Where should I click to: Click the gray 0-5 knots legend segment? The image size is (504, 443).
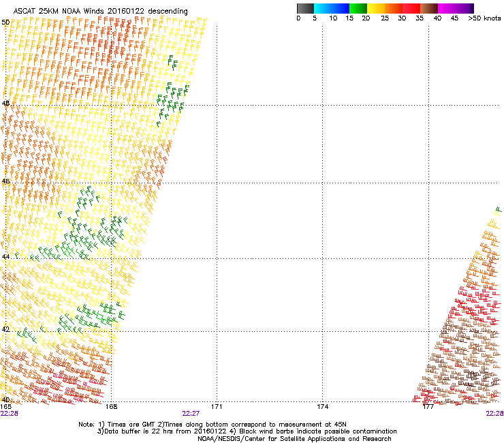(x=305, y=8)
